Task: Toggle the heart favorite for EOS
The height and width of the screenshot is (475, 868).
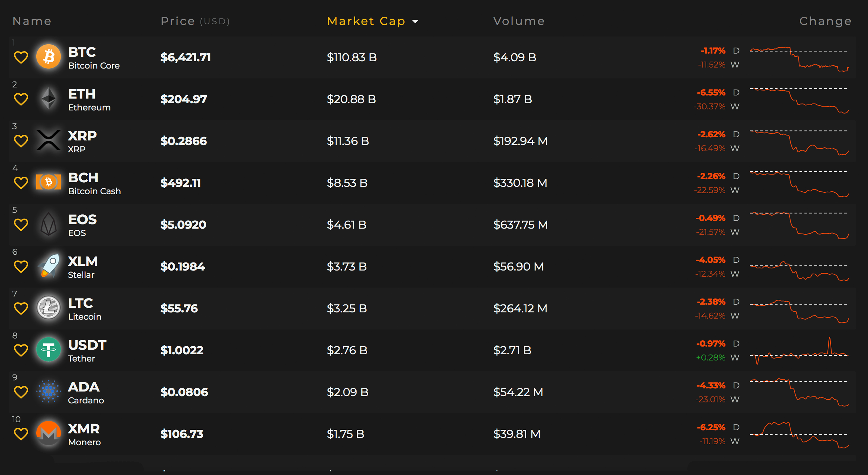Action: [21, 225]
